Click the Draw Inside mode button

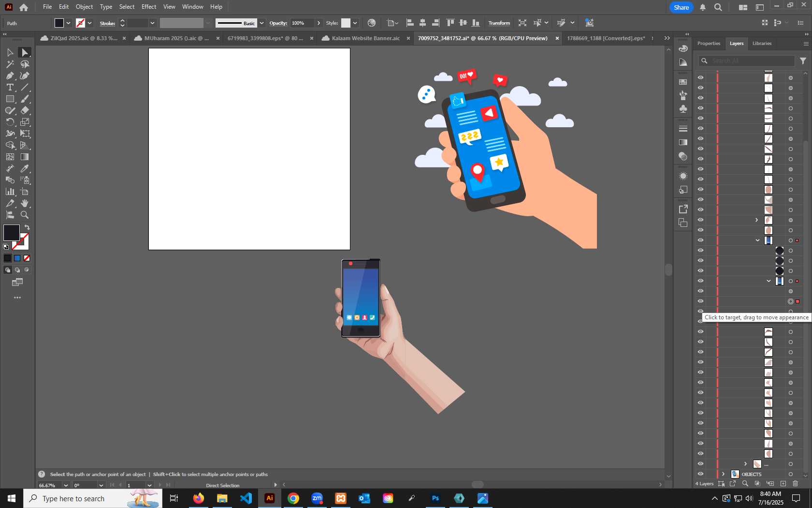27,270
